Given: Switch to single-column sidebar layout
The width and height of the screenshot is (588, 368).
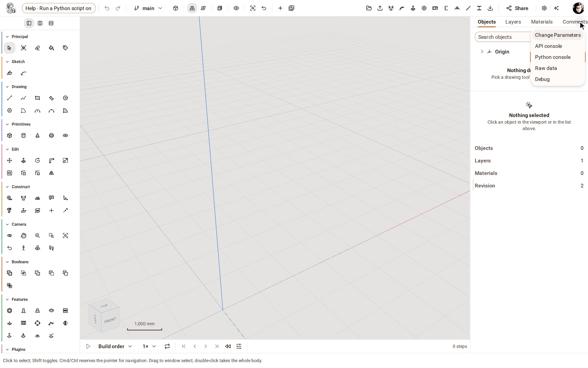Looking at the screenshot, I should click(x=29, y=23).
